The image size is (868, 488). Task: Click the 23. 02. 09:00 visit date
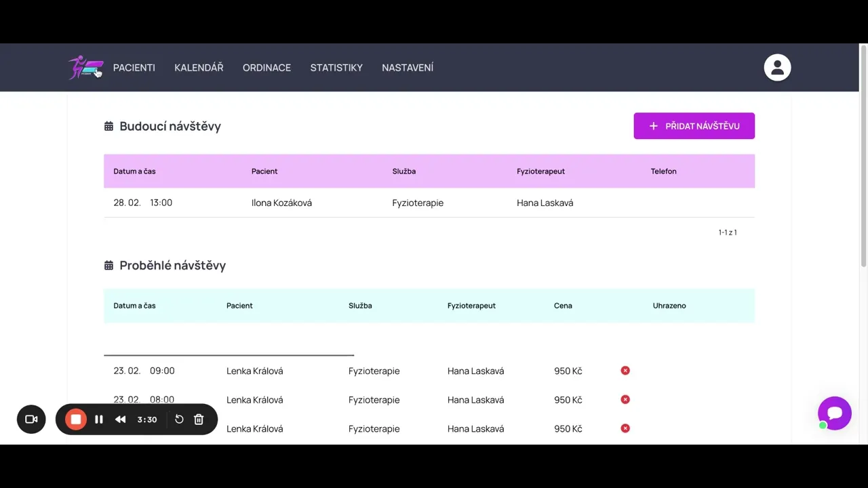pyautogui.click(x=144, y=371)
